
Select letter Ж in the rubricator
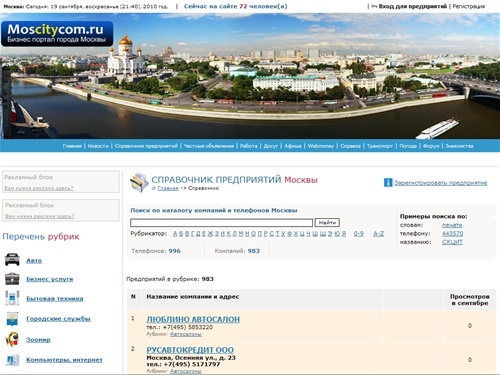click(210, 234)
